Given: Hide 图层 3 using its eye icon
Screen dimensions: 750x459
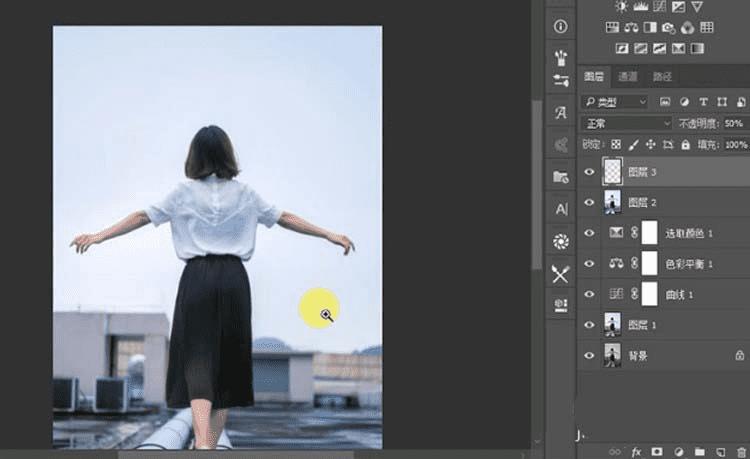Looking at the screenshot, I should point(589,172).
